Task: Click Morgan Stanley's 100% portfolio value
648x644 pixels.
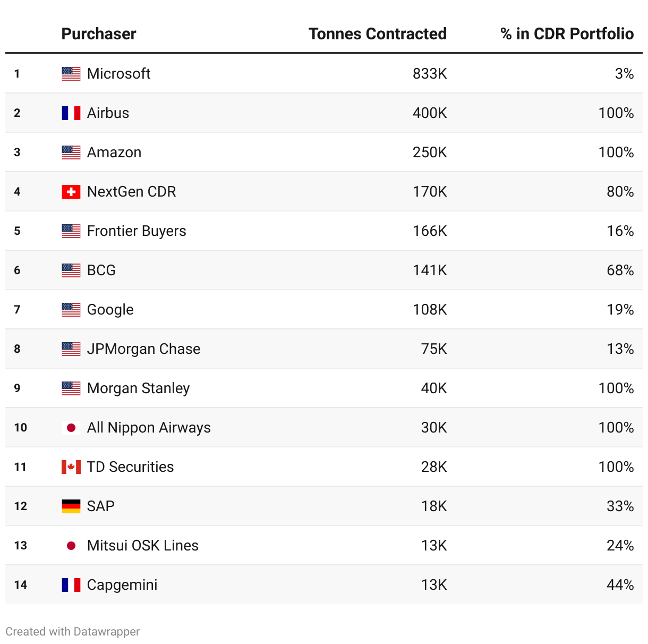Action: [x=616, y=388]
